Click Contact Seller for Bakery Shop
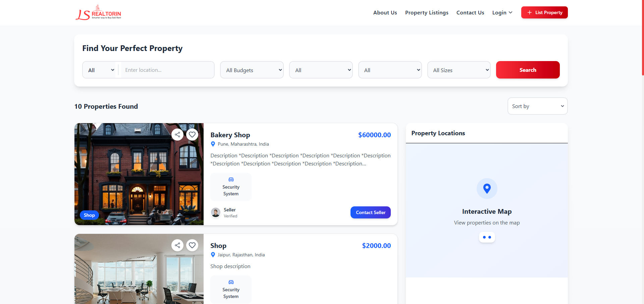The image size is (644, 304). pos(370,212)
